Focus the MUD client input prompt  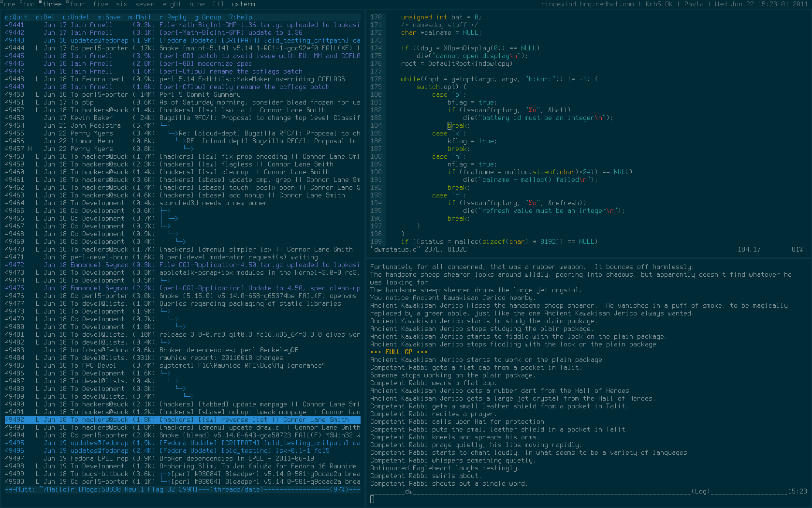[372, 499]
